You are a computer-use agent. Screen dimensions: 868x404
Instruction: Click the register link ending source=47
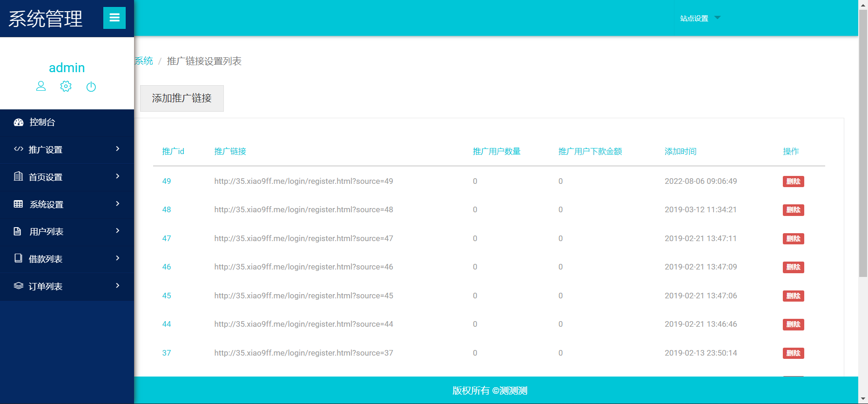click(x=303, y=238)
